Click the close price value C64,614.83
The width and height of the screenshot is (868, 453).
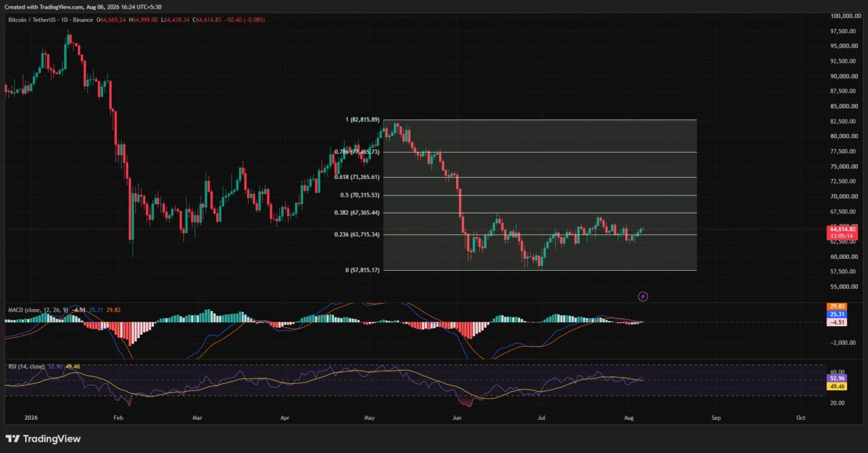(207, 20)
